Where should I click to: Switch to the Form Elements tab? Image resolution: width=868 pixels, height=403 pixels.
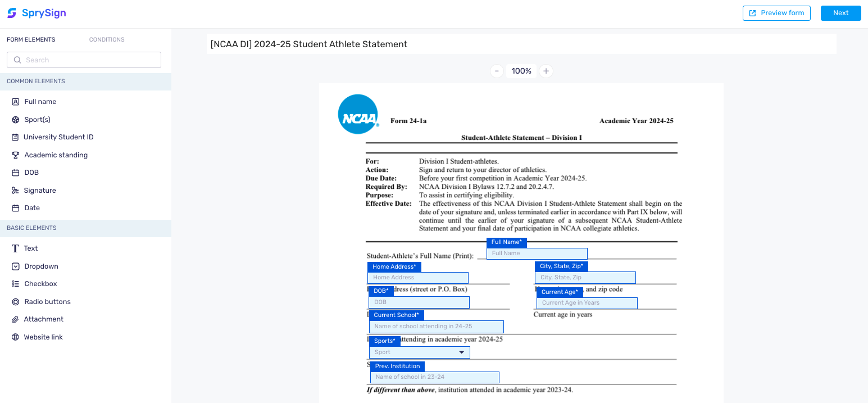click(31, 40)
